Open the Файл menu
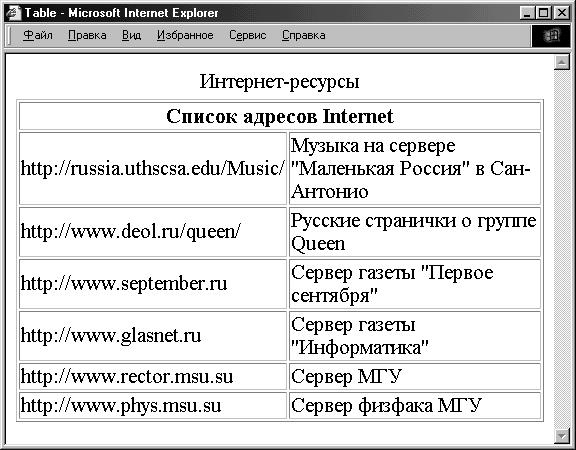576x450 pixels. pyautogui.click(x=38, y=35)
